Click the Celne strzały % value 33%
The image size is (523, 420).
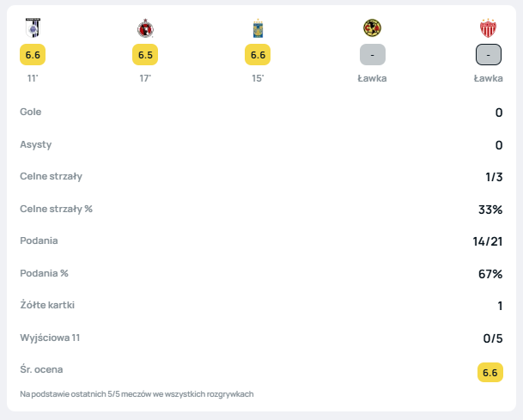click(x=490, y=210)
